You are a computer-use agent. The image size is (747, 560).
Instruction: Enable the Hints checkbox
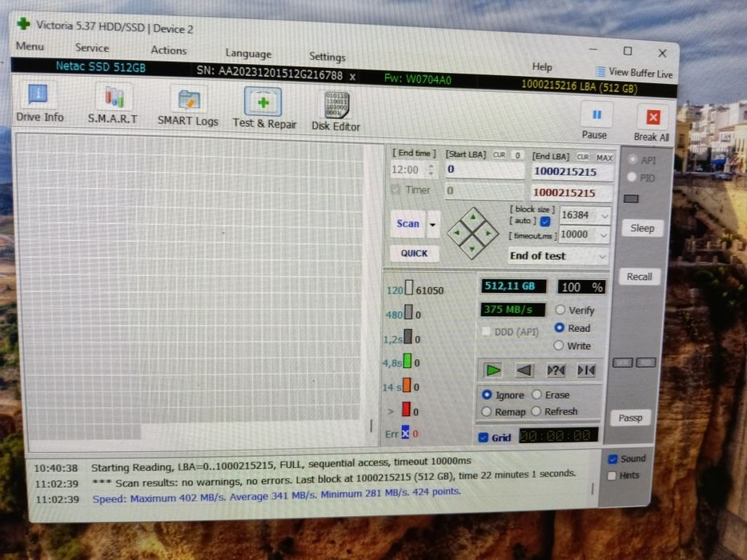(x=612, y=476)
